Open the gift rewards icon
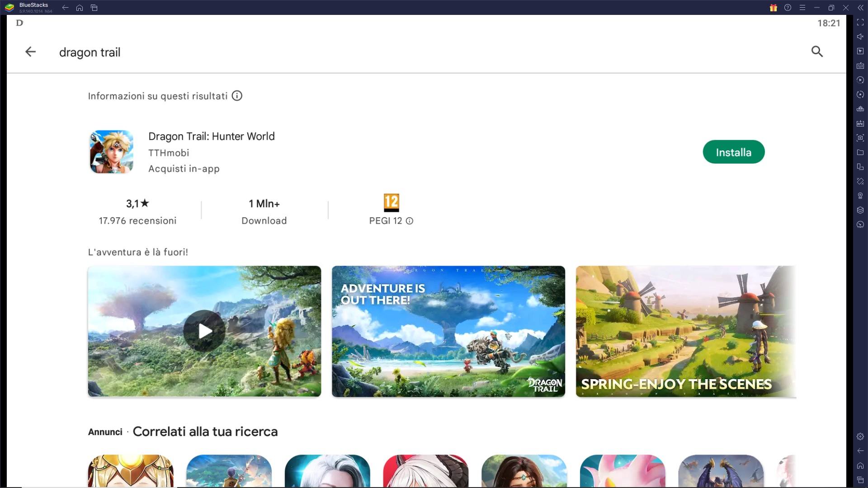868x488 pixels. click(773, 8)
